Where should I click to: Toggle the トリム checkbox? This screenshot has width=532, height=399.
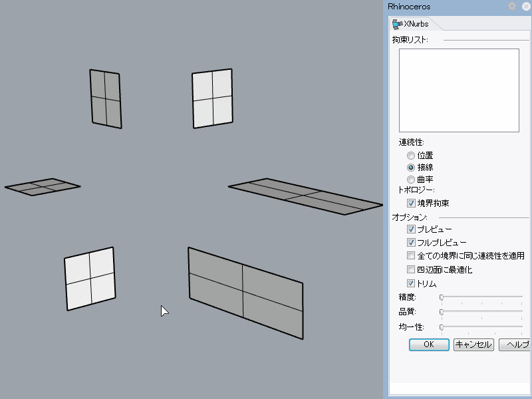tap(411, 283)
